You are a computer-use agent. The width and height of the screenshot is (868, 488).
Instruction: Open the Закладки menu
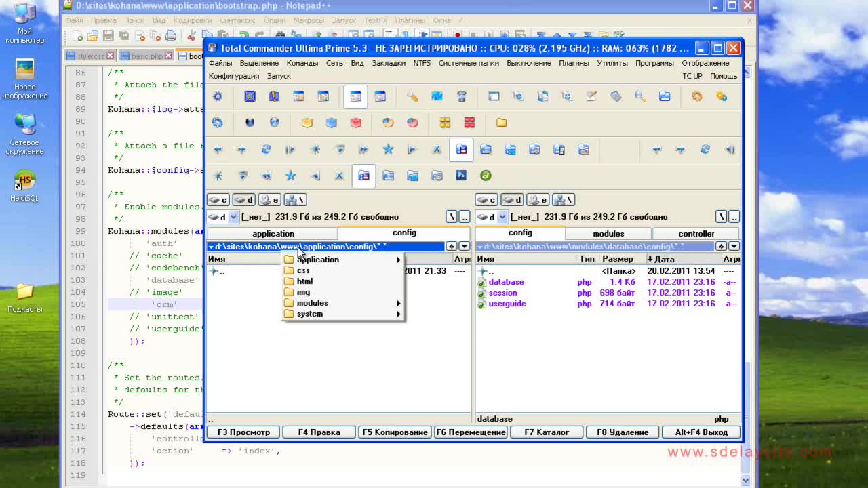(x=389, y=63)
